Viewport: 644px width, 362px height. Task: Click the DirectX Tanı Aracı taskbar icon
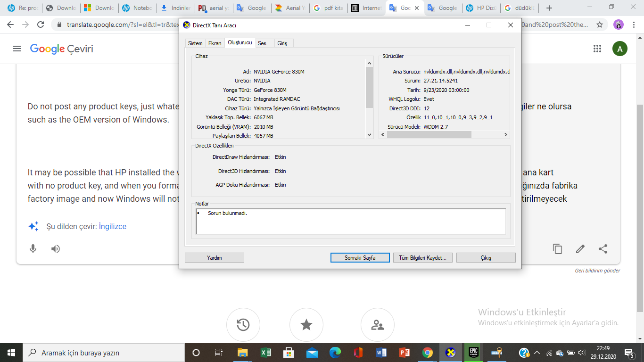pos(450,352)
